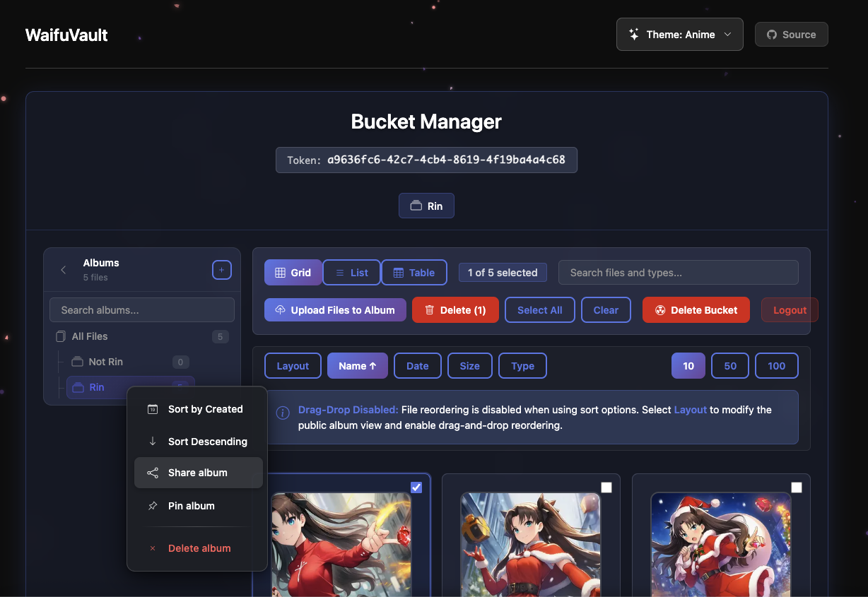Open the second thumbnail with Santa outfit
Viewport: 868px width, 597px height.
(x=531, y=544)
